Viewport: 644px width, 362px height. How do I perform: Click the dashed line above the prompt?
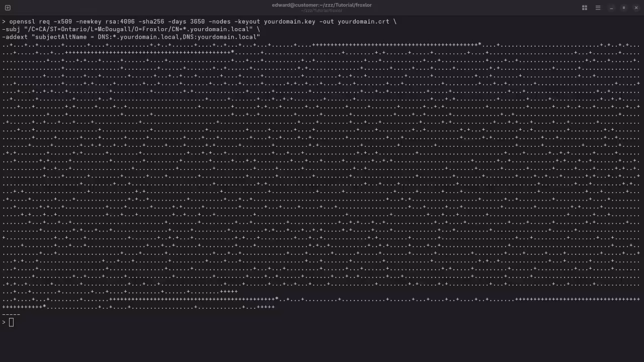coord(11,314)
